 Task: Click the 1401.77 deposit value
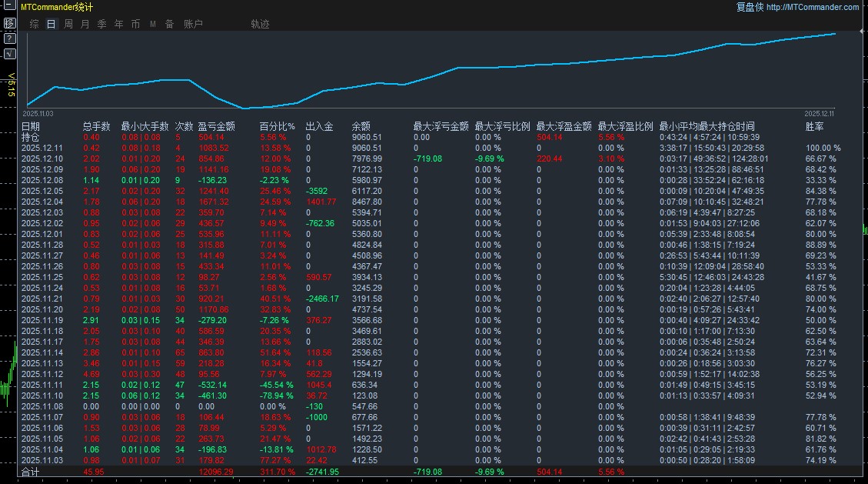coord(321,202)
